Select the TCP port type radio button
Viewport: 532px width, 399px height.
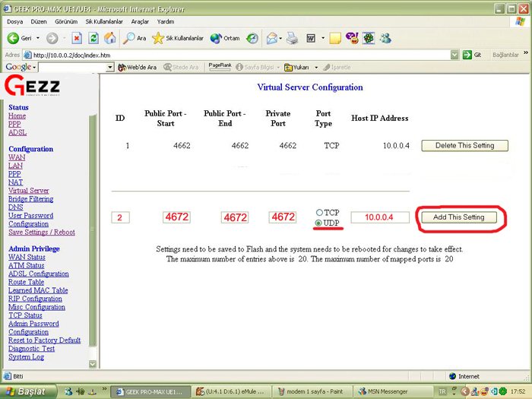(x=319, y=212)
